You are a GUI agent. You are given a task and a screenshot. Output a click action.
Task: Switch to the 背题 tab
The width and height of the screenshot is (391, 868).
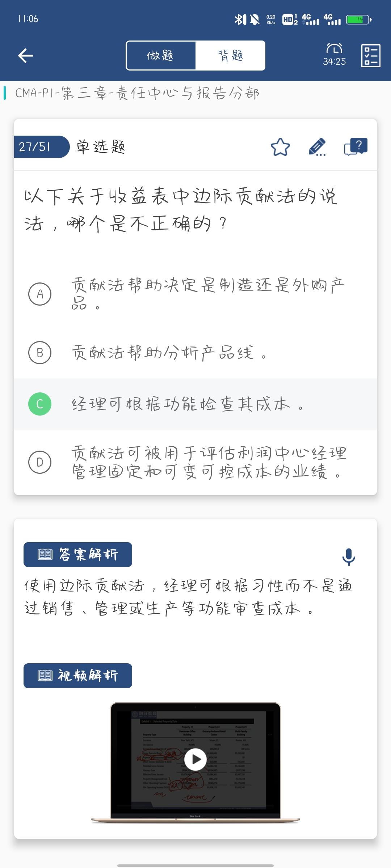(230, 56)
